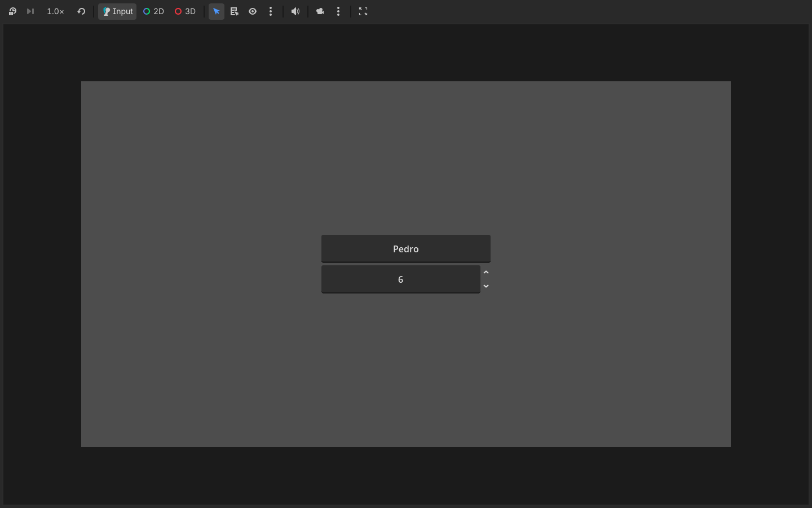Toggle selection visibility eye icon
This screenshot has width=812, height=508.
(x=253, y=11)
